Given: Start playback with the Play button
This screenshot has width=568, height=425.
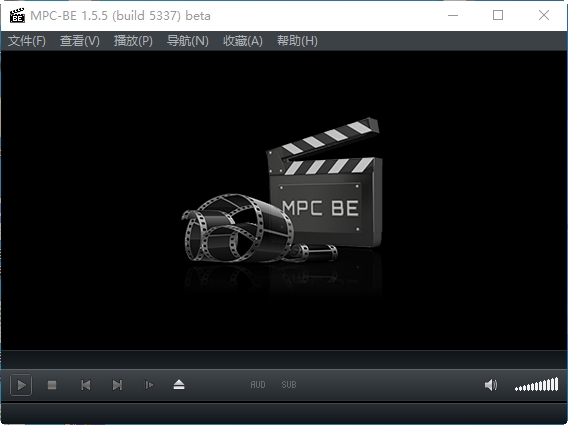Looking at the screenshot, I should [21, 385].
